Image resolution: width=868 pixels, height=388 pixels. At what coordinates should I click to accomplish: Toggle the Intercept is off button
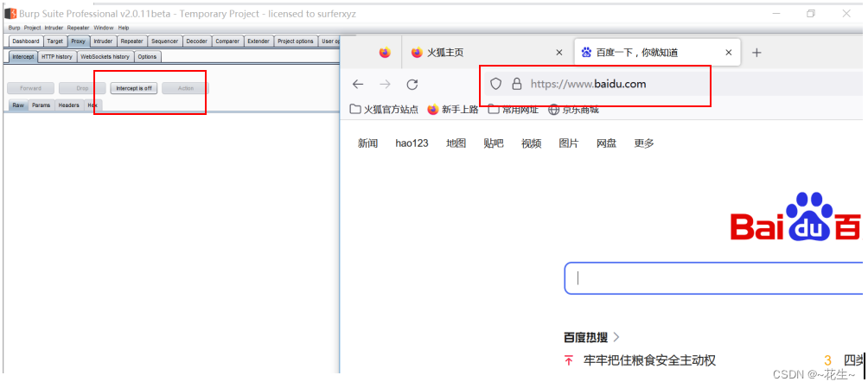[x=134, y=88]
